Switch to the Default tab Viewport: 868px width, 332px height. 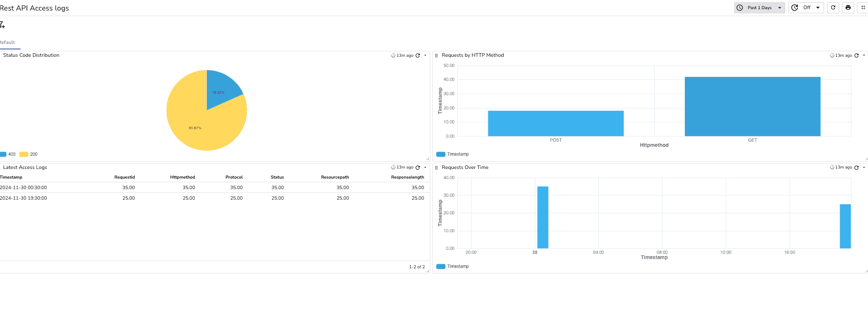click(8, 42)
